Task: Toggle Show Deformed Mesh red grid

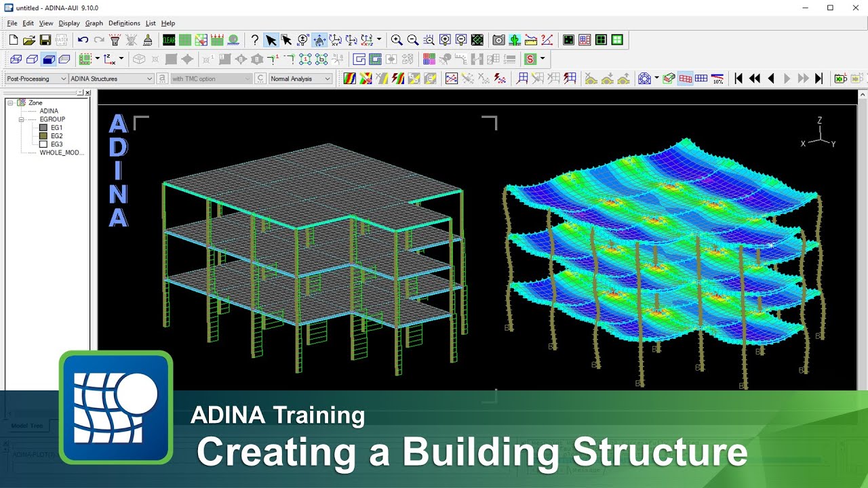Action: (686, 79)
